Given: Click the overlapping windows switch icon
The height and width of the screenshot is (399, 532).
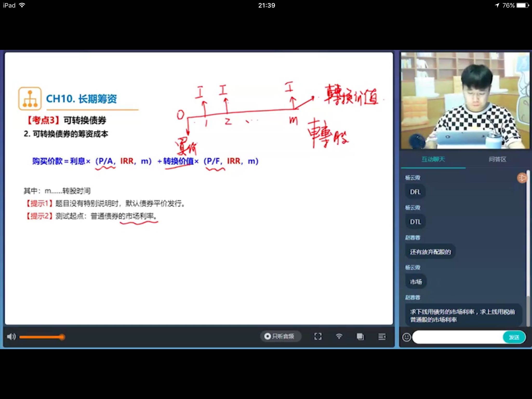Looking at the screenshot, I should [x=360, y=337].
